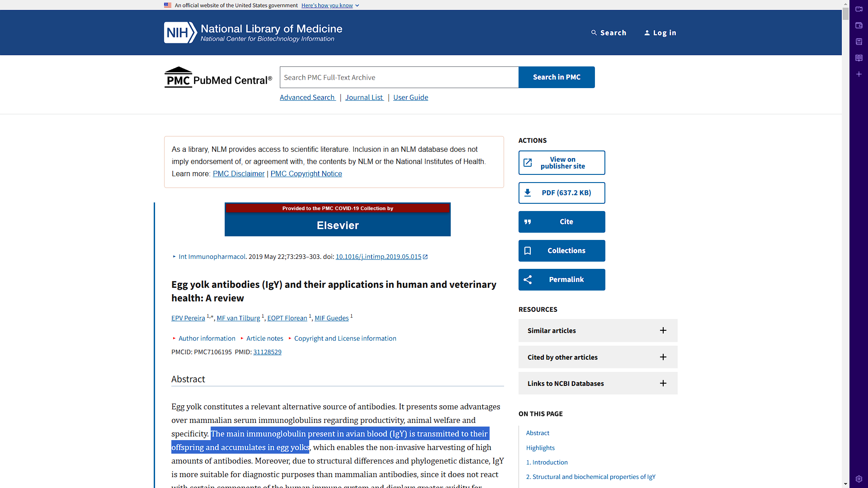This screenshot has width=868, height=488.
Task: Click the Search item in the NIH header
Action: pos(609,33)
